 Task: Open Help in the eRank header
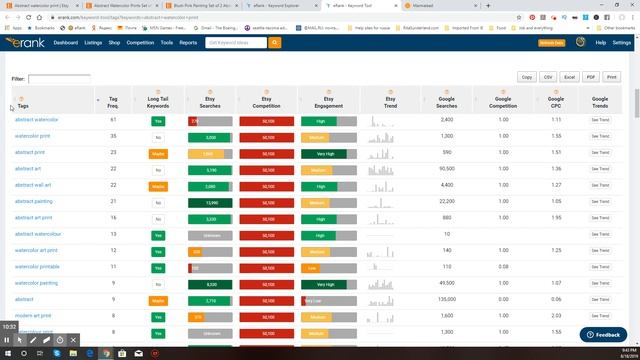pos(600,42)
